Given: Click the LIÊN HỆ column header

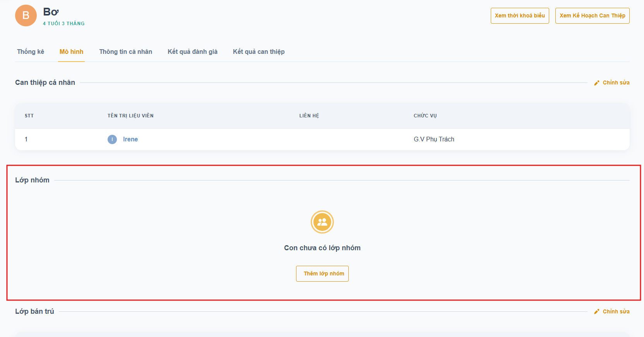Looking at the screenshot, I should [309, 116].
